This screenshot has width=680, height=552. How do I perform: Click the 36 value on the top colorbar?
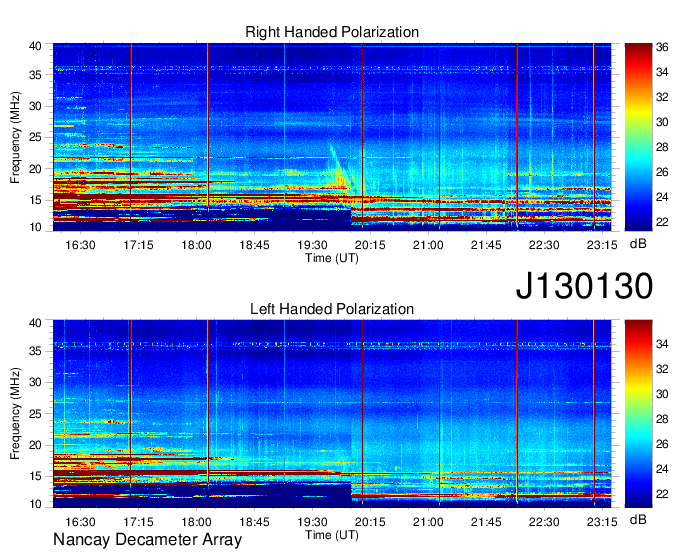(x=662, y=47)
